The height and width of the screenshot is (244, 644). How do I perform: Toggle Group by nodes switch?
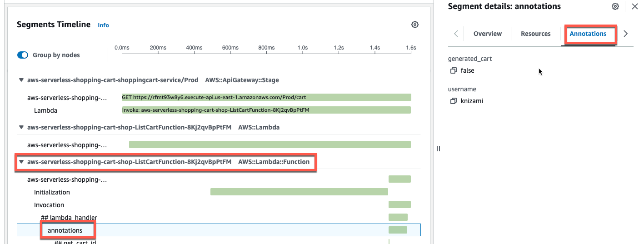[x=23, y=55]
